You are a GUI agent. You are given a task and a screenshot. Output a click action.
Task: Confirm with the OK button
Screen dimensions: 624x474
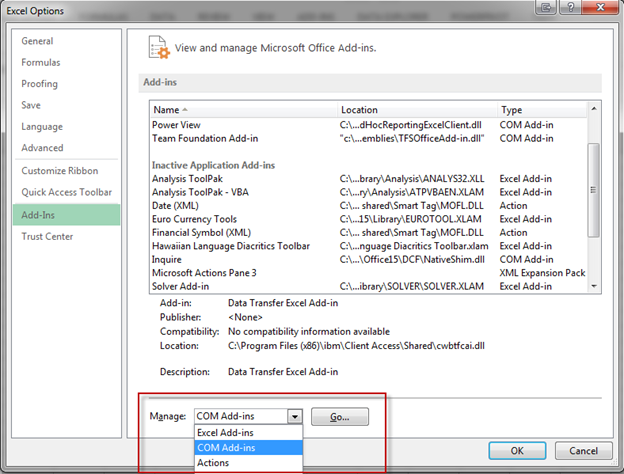coord(517,451)
